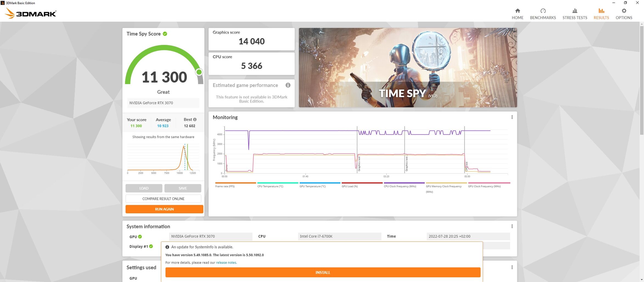Click the green check next to Display #1
This screenshot has height=282, width=644.
point(151,246)
